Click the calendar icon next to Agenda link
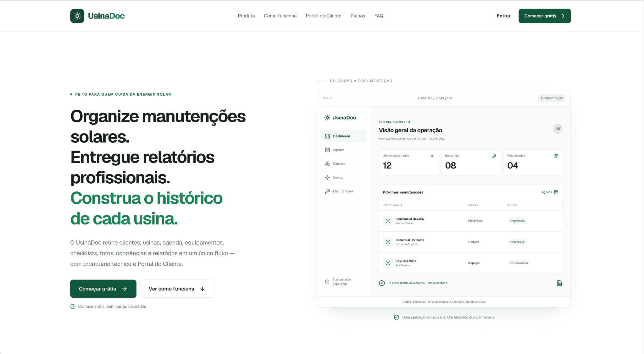 [556, 192]
